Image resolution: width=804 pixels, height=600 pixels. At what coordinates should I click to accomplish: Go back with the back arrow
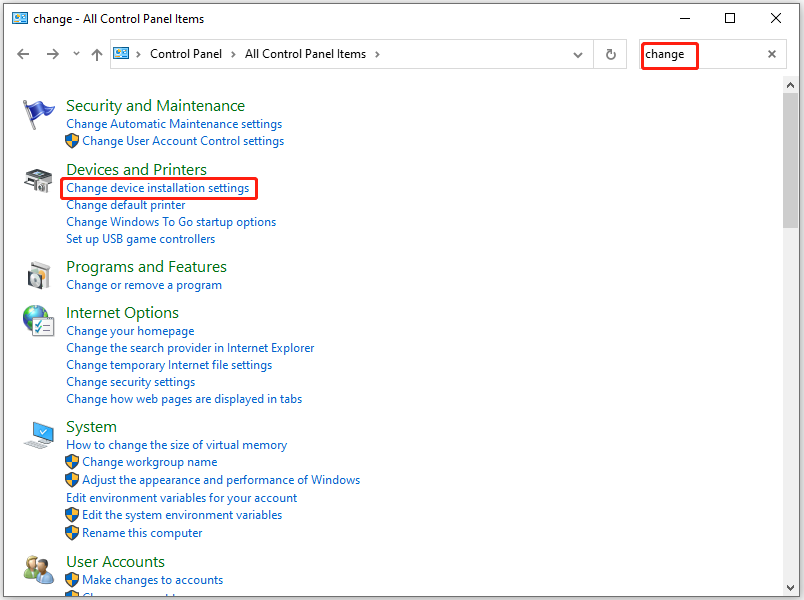click(x=23, y=54)
